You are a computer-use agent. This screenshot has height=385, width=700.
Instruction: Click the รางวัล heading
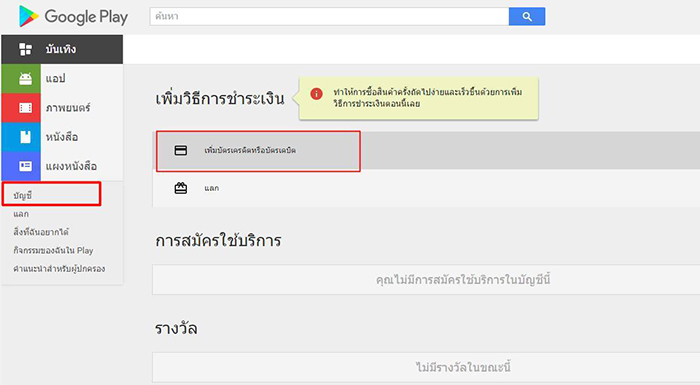pyautogui.click(x=176, y=329)
